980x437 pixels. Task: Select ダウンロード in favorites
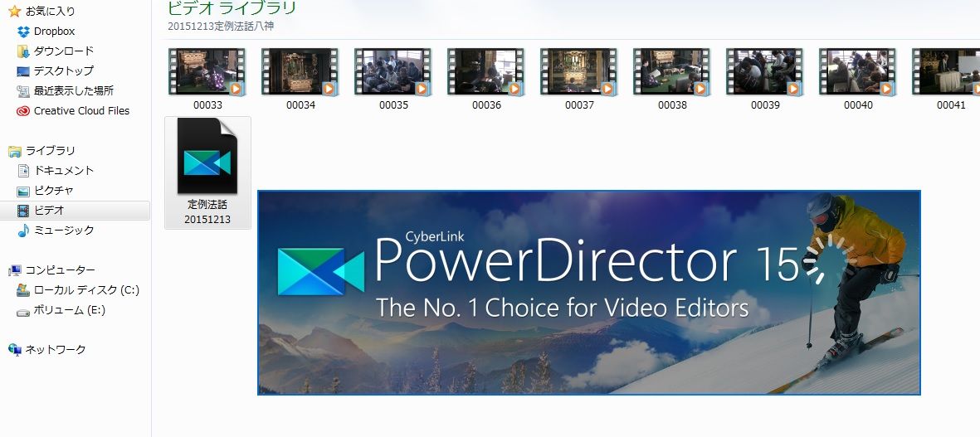click(x=64, y=51)
